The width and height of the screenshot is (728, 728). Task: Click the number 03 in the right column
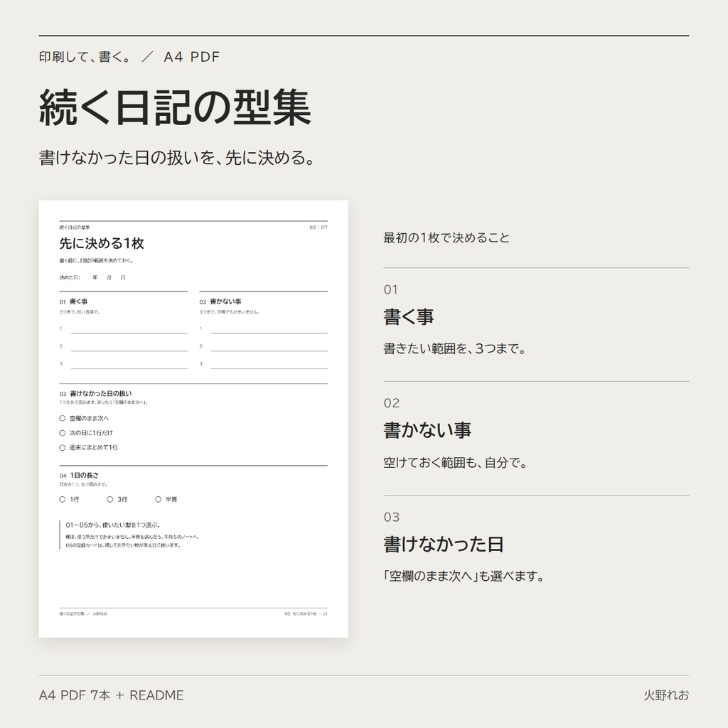(x=392, y=518)
